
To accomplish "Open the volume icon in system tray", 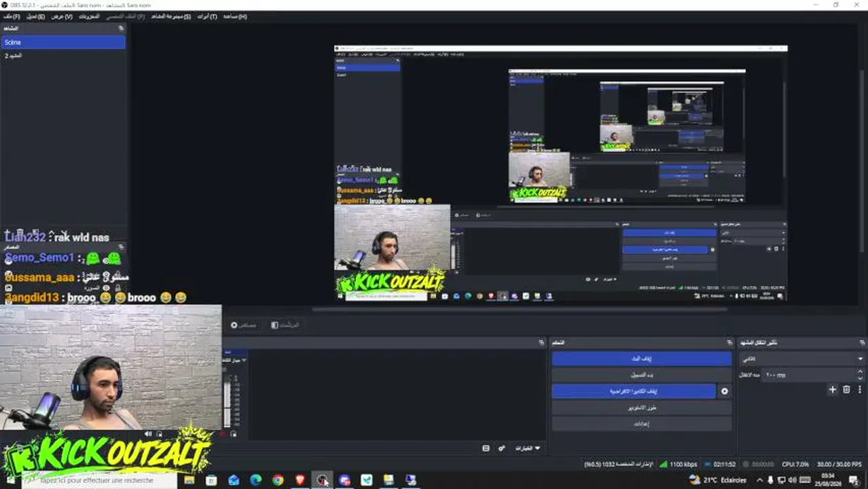I will pyautogui.click(x=792, y=480).
